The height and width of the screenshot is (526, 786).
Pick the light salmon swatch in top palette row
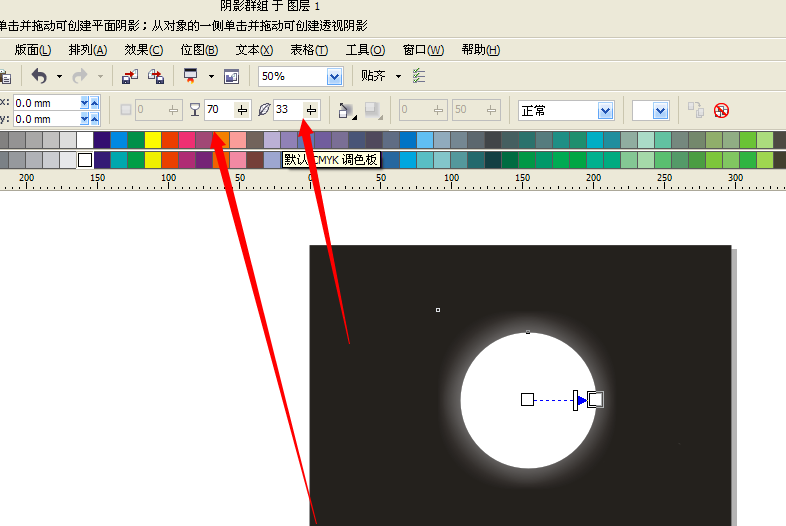point(238,139)
